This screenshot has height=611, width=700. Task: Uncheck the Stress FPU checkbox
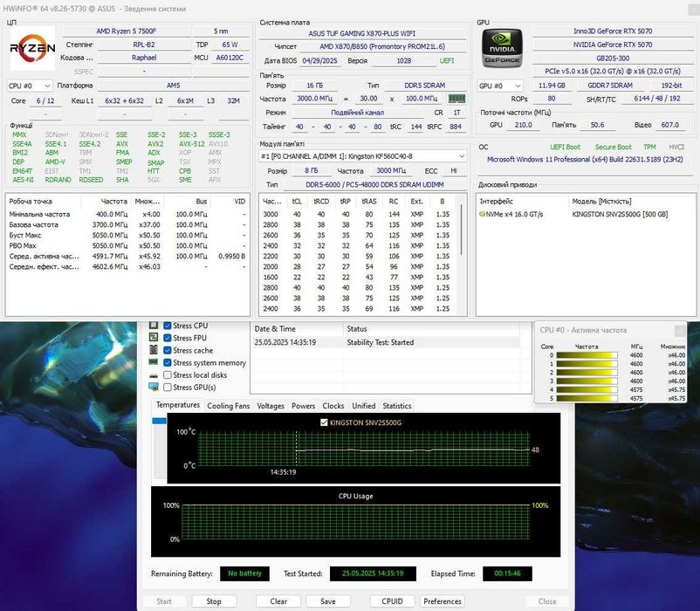[168, 338]
